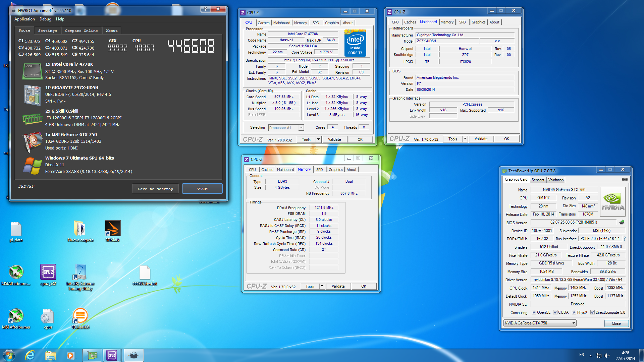Launch the MSI Afterburner shortcut icon
The image size is (644, 362).
click(16, 318)
